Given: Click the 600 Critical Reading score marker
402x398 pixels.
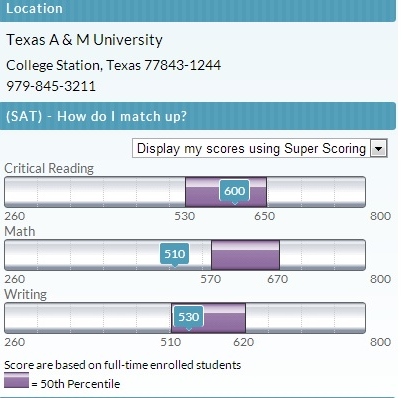Looking at the screenshot, I should pyautogui.click(x=235, y=191).
